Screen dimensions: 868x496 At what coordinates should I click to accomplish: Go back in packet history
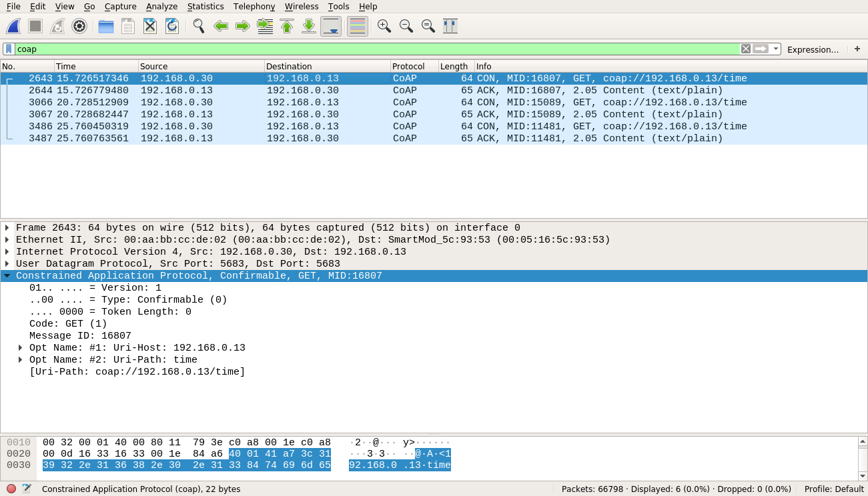(x=221, y=26)
